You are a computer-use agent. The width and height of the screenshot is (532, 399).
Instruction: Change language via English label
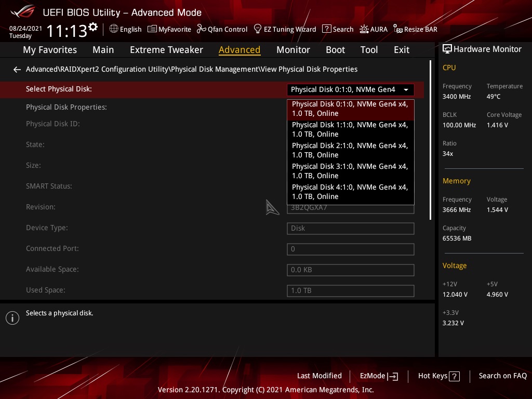(130, 29)
